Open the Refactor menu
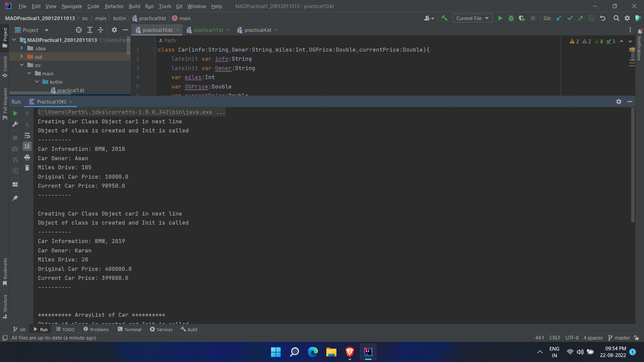644x362 pixels. point(114,6)
